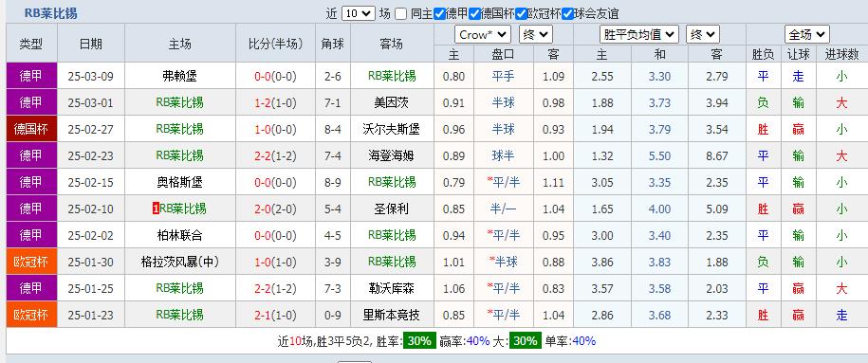868x363 pixels.
Task: Click the date 25-01-25
Action: [x=91, y=288]
